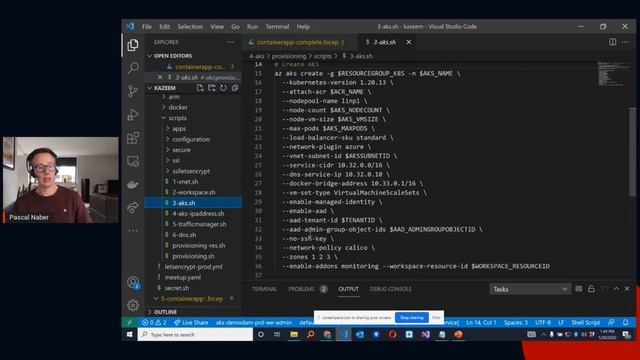Expand the apps folder

click(179, 129)
